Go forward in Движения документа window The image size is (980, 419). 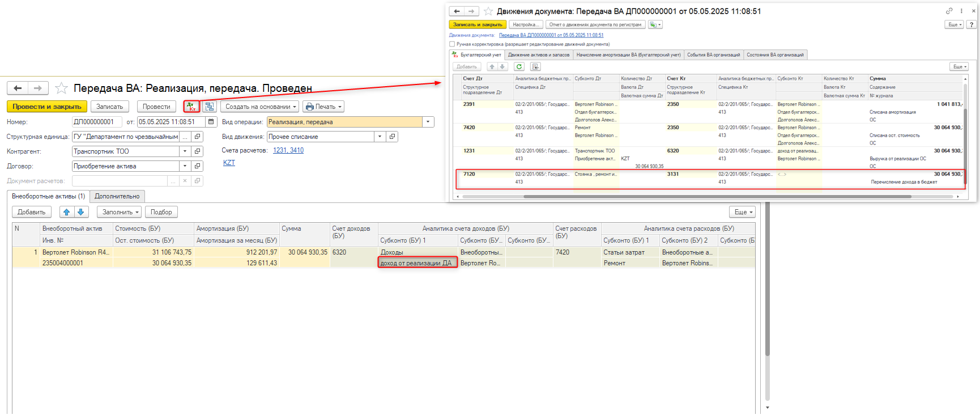point(471,11)
